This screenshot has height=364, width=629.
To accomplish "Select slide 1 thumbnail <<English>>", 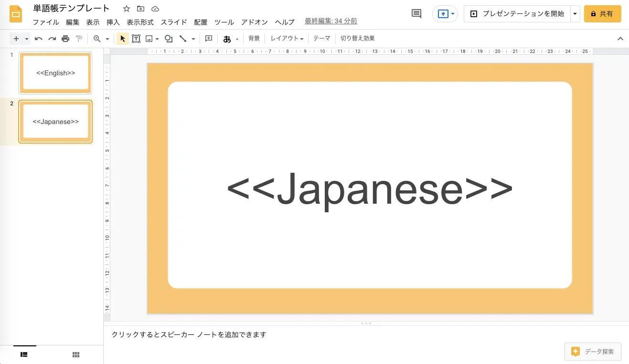I will click(x=55, y=73).
